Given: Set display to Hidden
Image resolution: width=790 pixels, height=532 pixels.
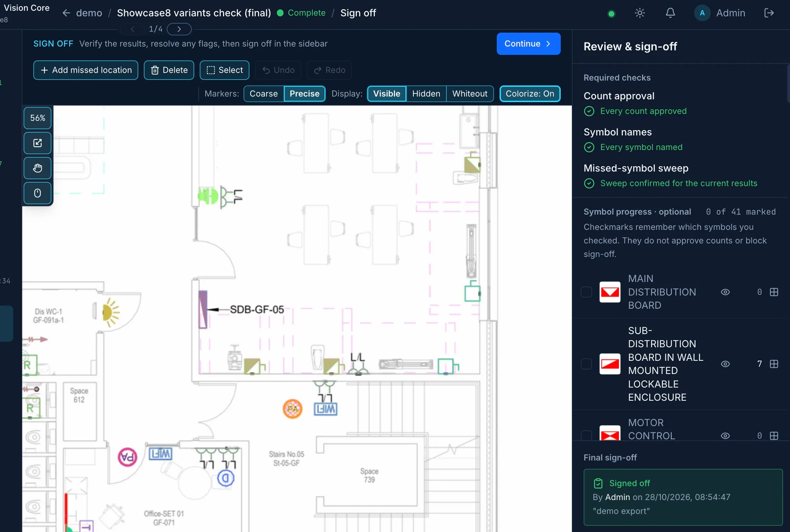Looking at the screenshot, I should click(x=426, y=94).
